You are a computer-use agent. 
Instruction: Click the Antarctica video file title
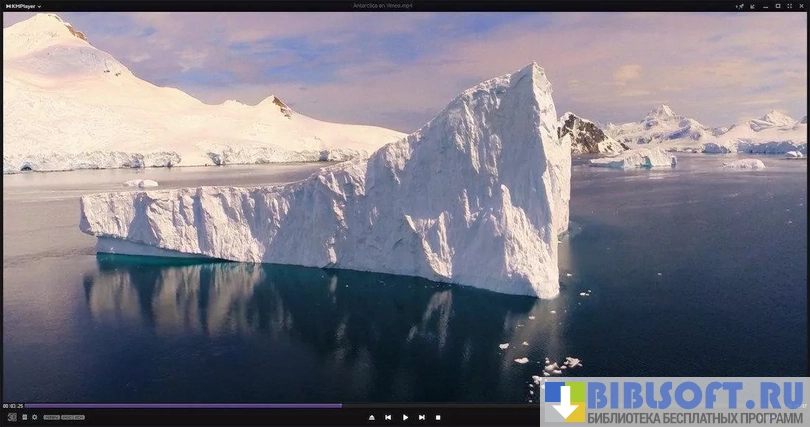pyautogui.click(x=382, y=5)
